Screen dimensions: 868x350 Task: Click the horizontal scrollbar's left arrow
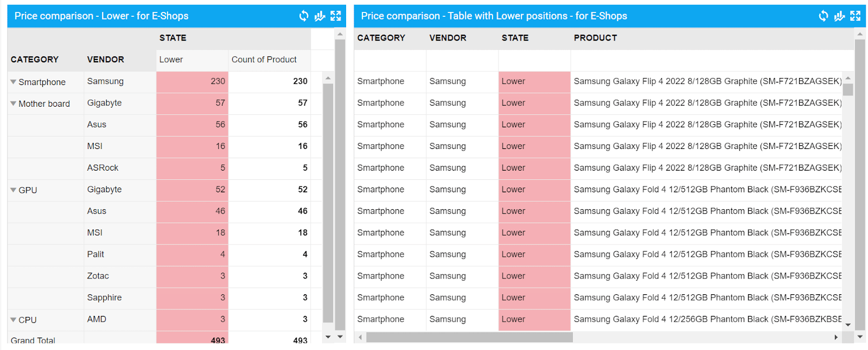[x=360, y=338]
